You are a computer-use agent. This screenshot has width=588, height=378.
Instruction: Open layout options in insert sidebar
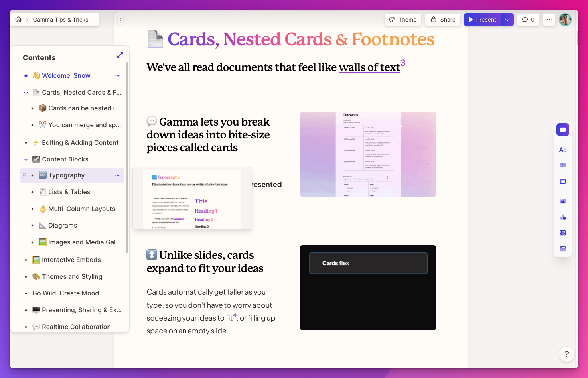click(x=563, y=181)
